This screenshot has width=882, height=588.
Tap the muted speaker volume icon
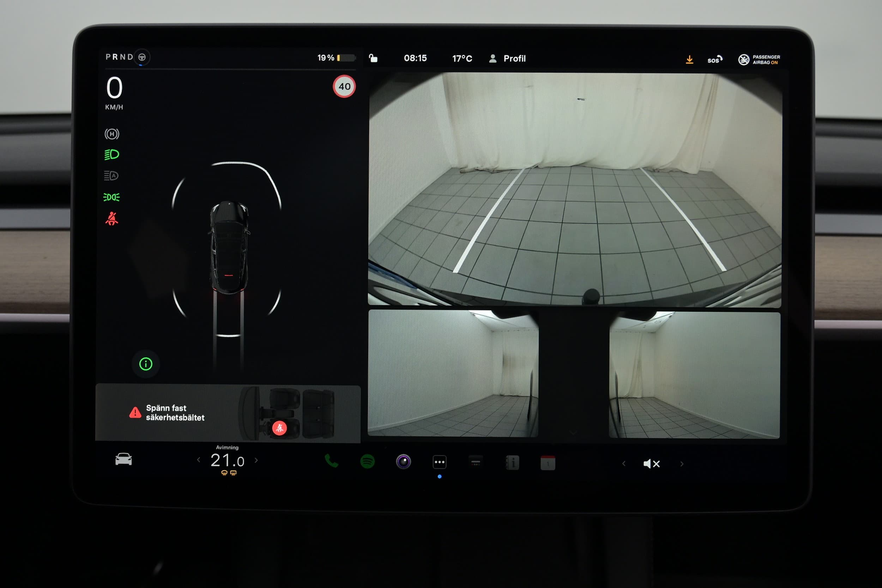[x=652, y=464]
